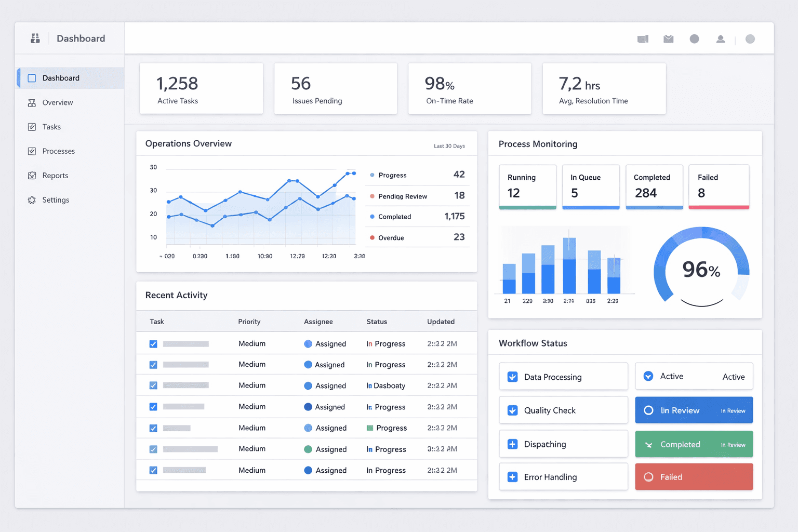
Task: Open the Reports panel
Action: click(55, 176)
